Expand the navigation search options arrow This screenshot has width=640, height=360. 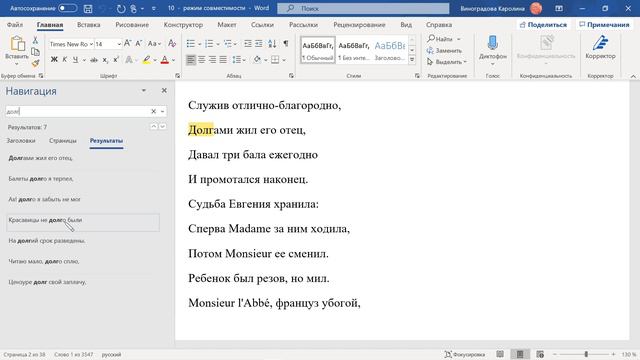[x=162, y=111]
